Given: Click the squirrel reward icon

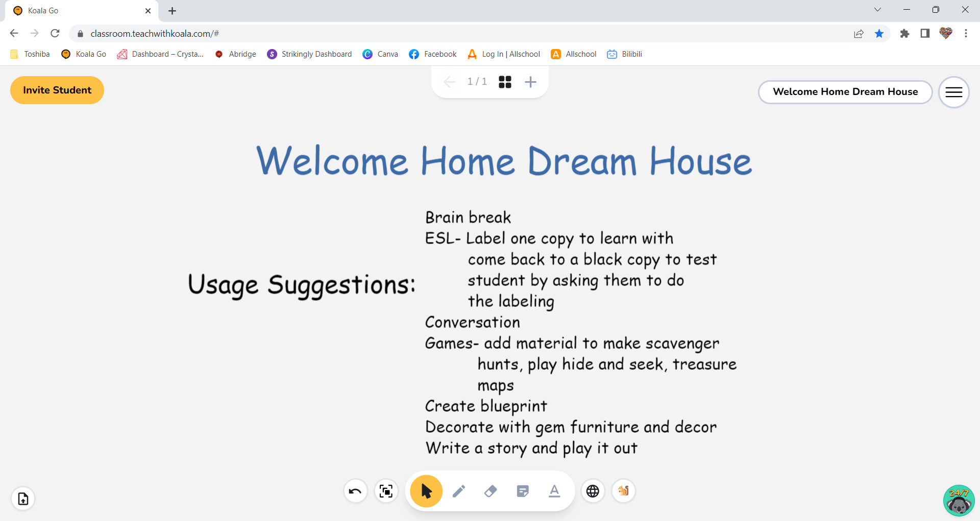Looking at the screenshot, I should tap(623, 491).
